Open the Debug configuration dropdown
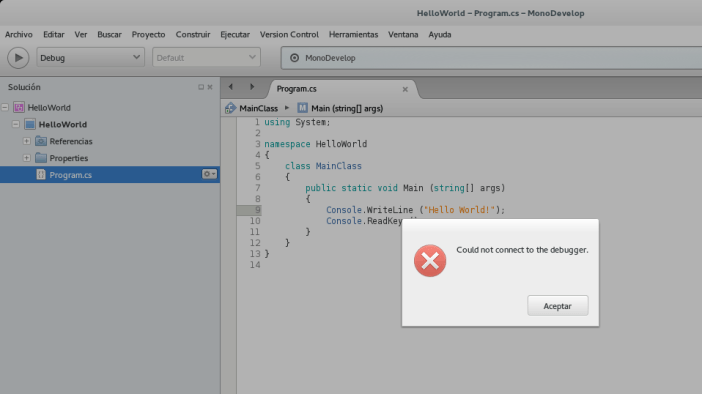Viewport: 702px width, 394px height. tap(90, 58)
